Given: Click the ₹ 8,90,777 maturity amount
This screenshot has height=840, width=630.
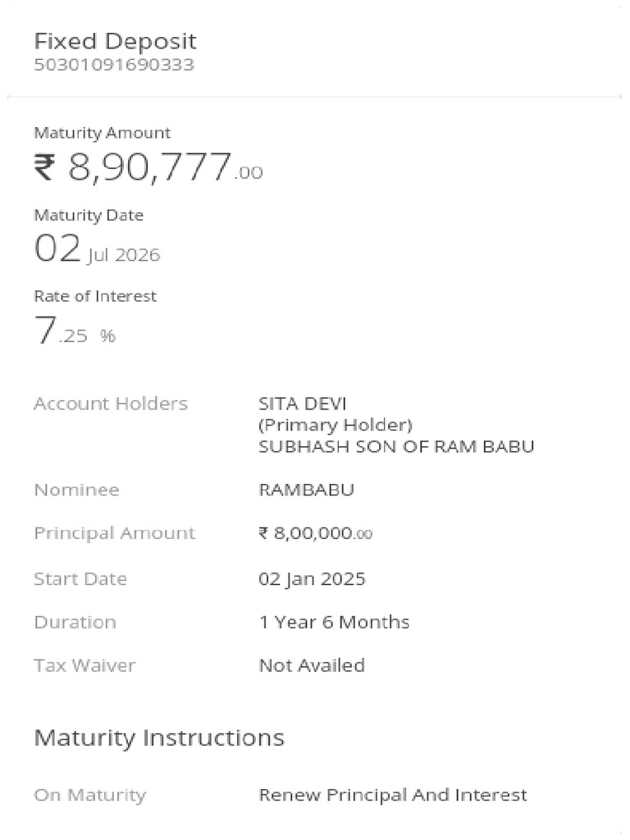Looking at the screenshot, I should point(148,168).
